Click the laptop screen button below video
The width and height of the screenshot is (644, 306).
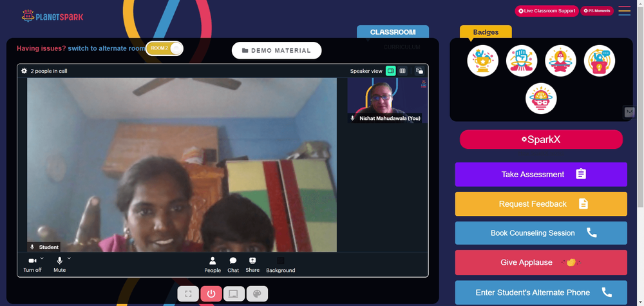pos(234,294)
